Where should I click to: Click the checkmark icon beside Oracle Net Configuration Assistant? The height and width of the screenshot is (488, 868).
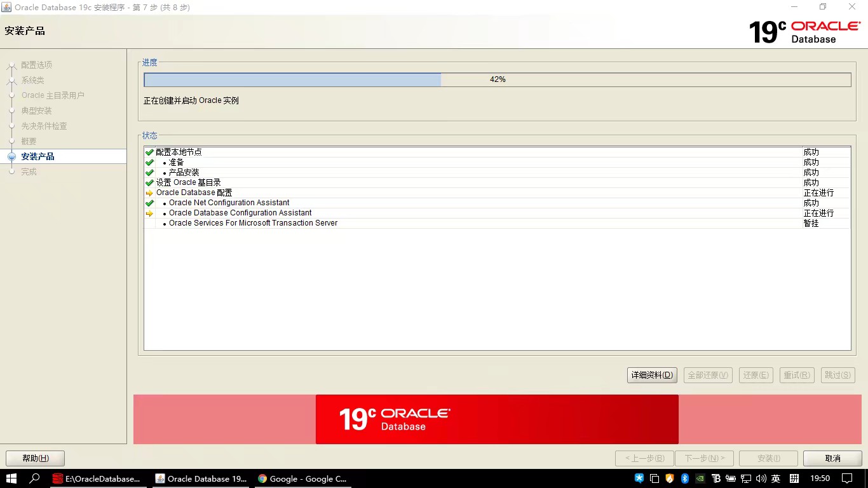[x=149, y=203]
